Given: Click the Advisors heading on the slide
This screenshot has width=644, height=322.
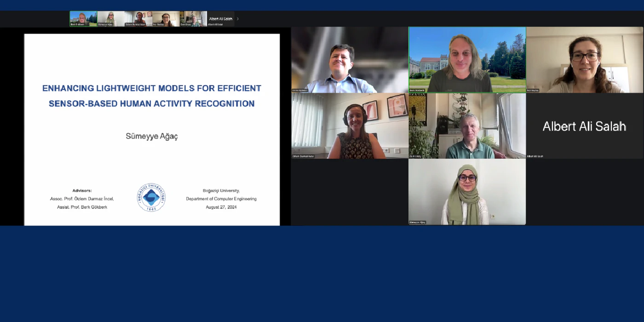Looking at the screenshot, I should click(x=82, y=190).
